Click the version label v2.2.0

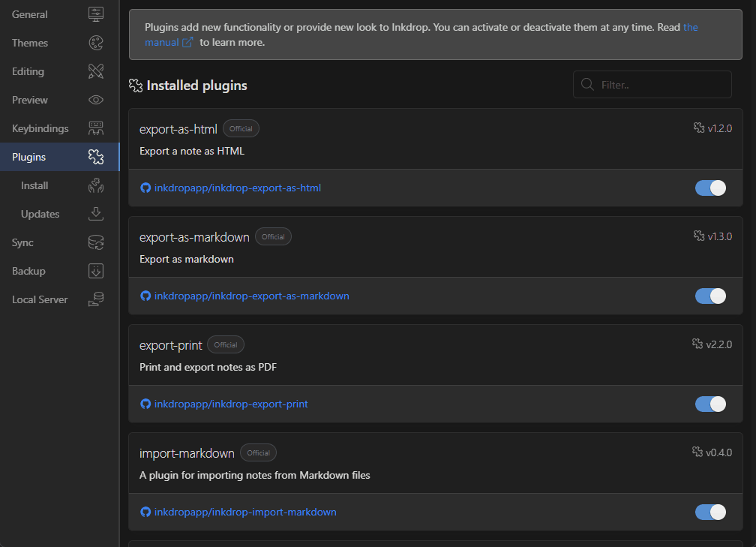click(x=718, y=344)
